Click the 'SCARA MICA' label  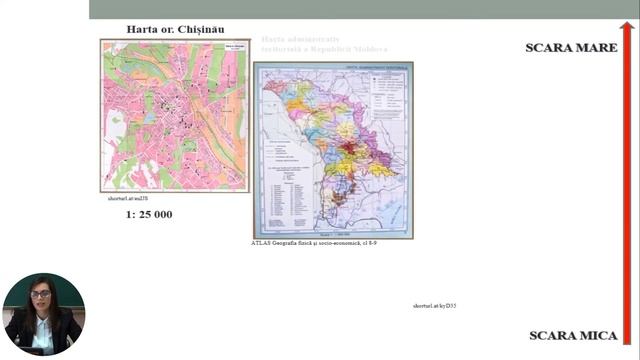tap(573, 336)
